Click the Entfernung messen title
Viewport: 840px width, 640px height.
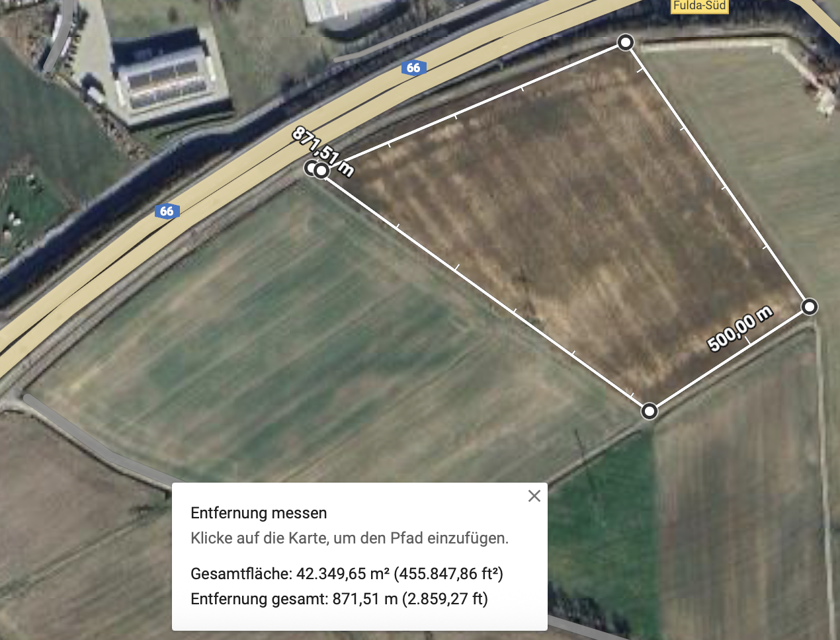click(259, 513)
